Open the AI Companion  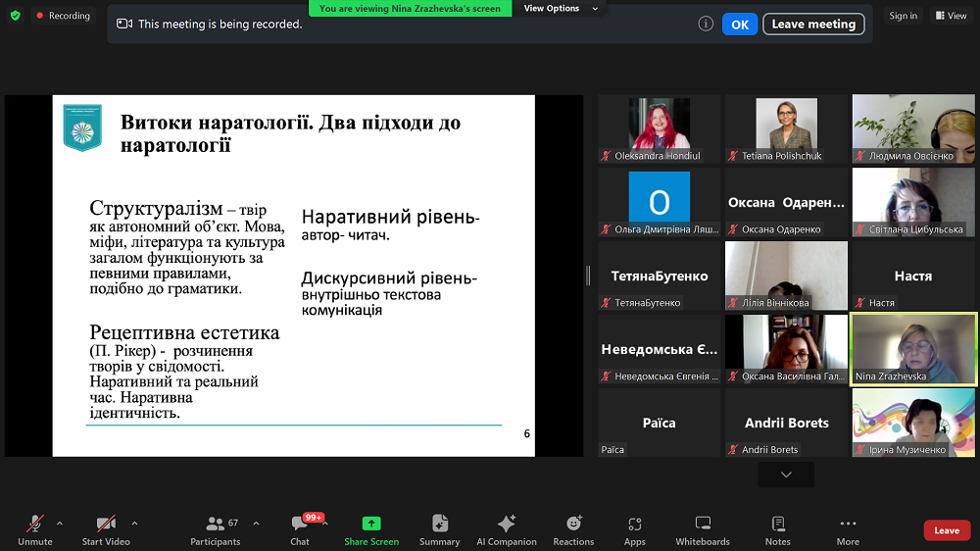coord(507,529)
